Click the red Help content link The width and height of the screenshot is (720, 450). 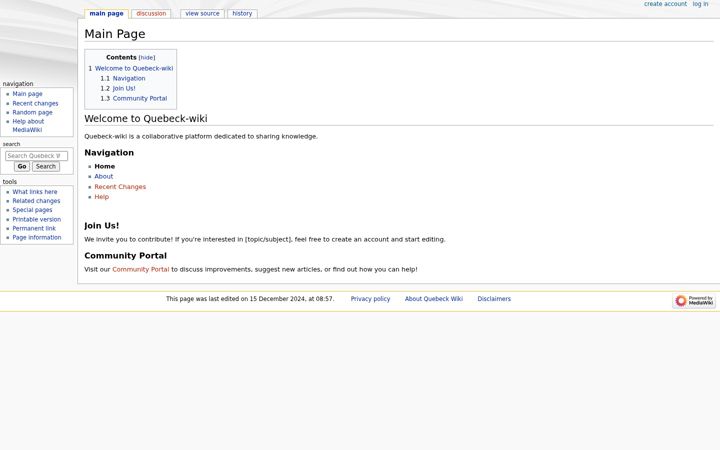click(101, 197)
